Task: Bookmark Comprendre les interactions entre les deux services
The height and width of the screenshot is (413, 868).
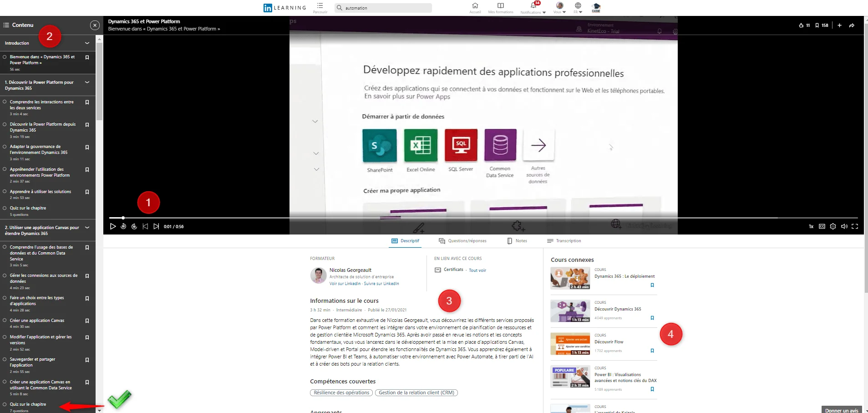Action: pos(87,102)
